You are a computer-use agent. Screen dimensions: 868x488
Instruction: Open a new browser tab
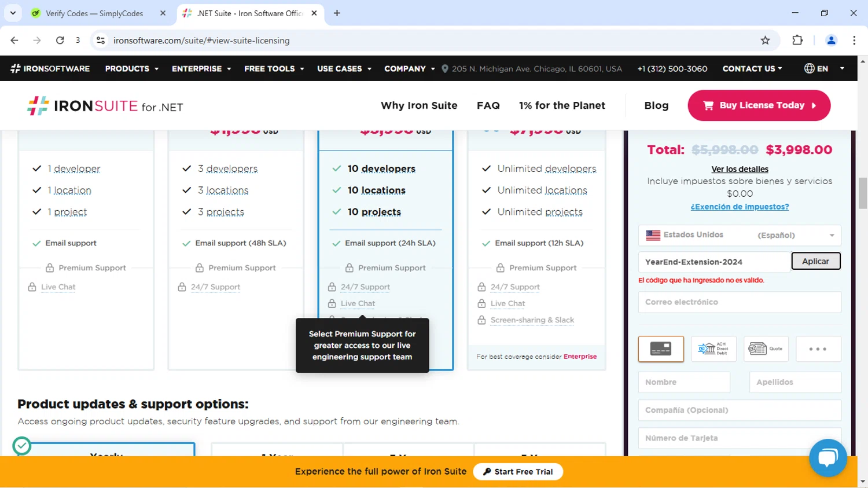pos(337,13)
